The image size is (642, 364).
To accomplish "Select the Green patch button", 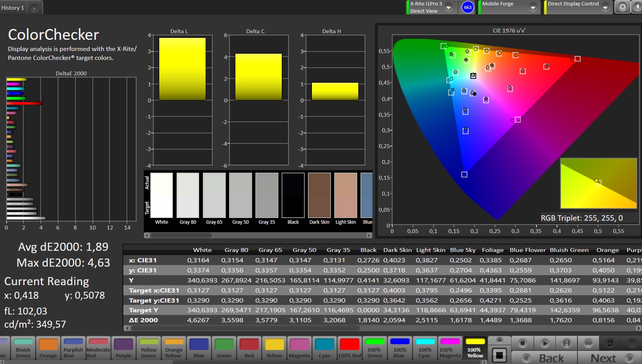I will [x=224, y=348].
